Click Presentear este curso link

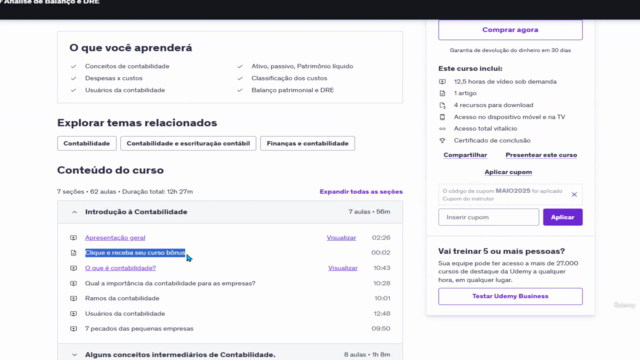pos(541,155)
